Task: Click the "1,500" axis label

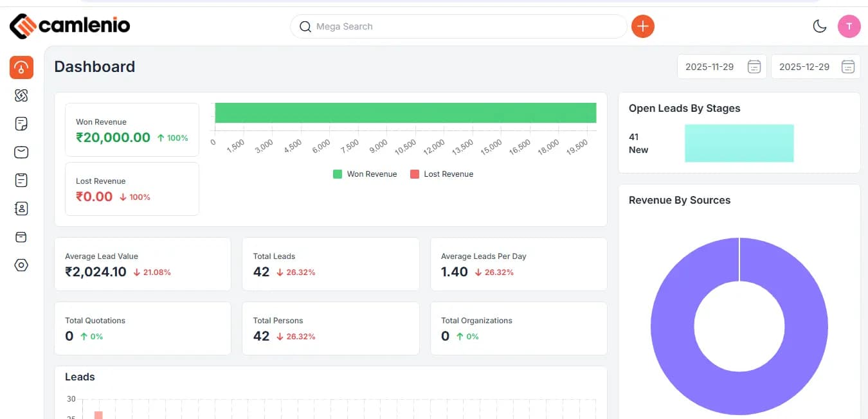Action: tap(236, 146)
